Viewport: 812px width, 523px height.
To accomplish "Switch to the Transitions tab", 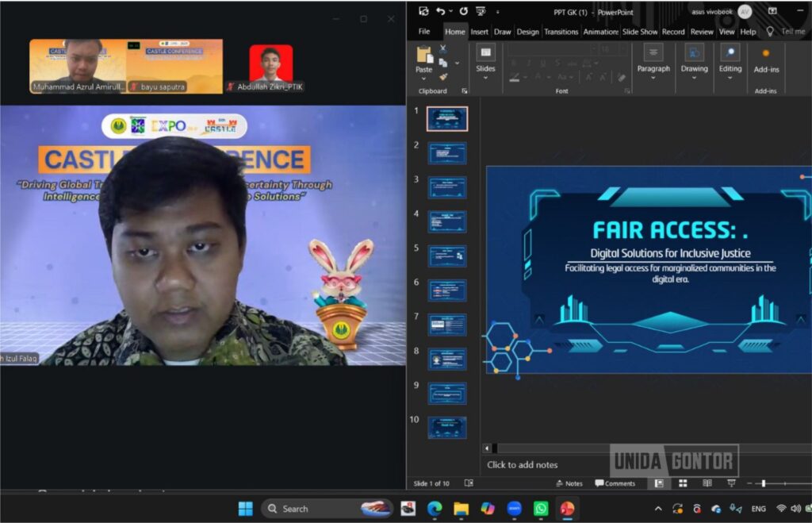I will tap(561, 32).
